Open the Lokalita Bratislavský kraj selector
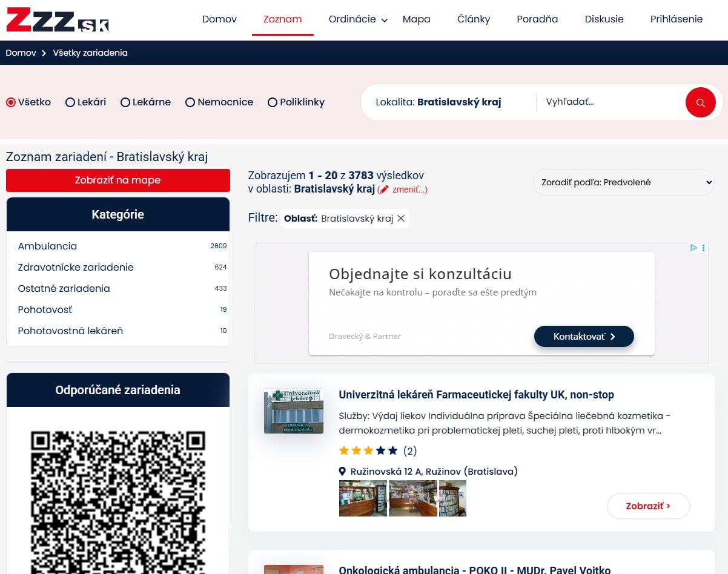 coord(438,102)
